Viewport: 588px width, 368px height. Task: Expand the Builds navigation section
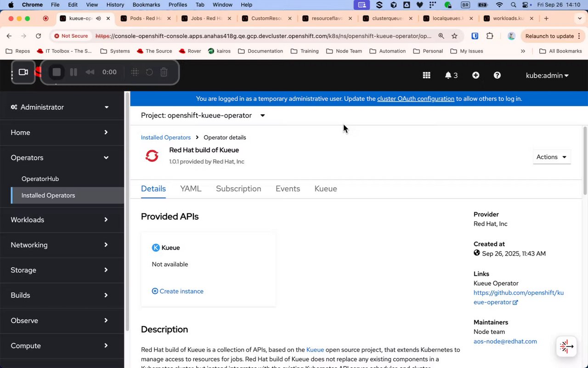tap(62, 295)
